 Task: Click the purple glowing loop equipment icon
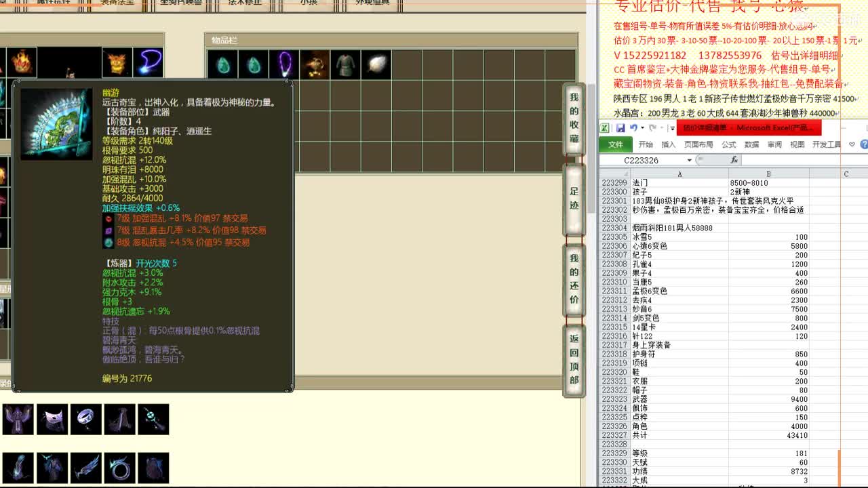[148, 62]
